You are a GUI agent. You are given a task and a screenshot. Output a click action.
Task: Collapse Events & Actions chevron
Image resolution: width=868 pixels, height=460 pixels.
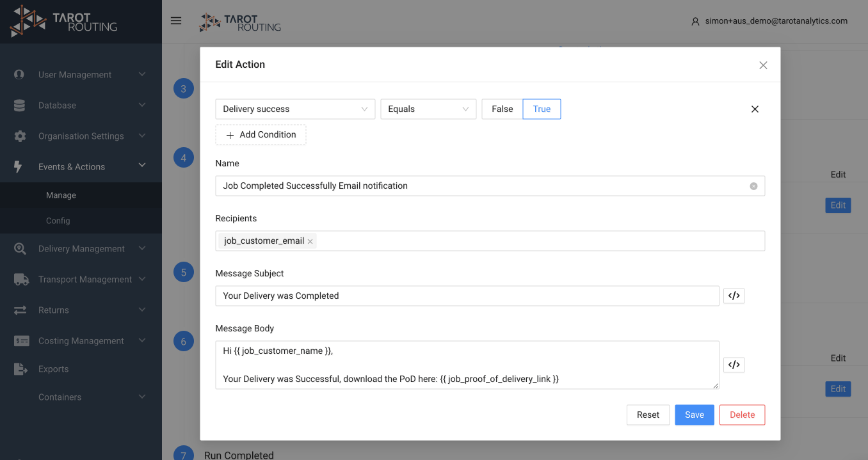[142, 165]
